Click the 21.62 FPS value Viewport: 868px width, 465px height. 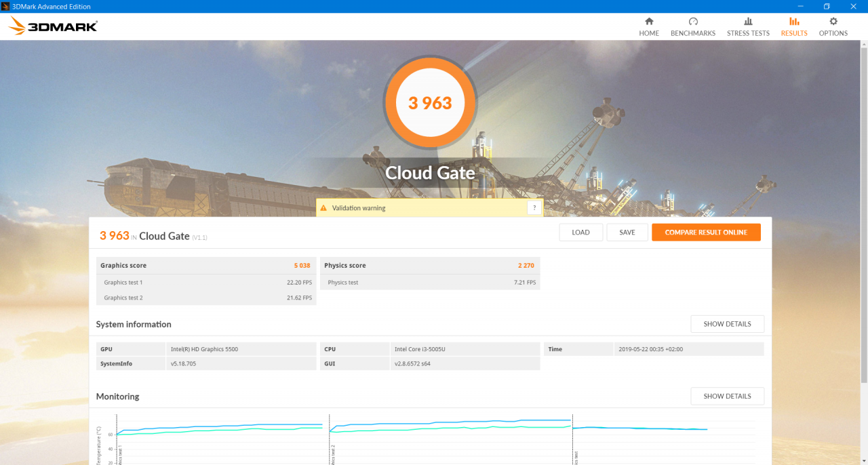299,298
